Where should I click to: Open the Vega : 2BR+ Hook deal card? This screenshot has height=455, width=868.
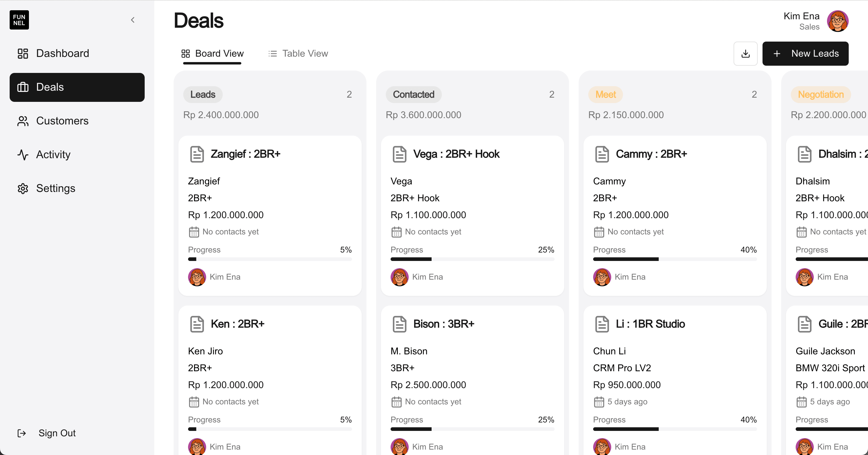pos(472,215)
